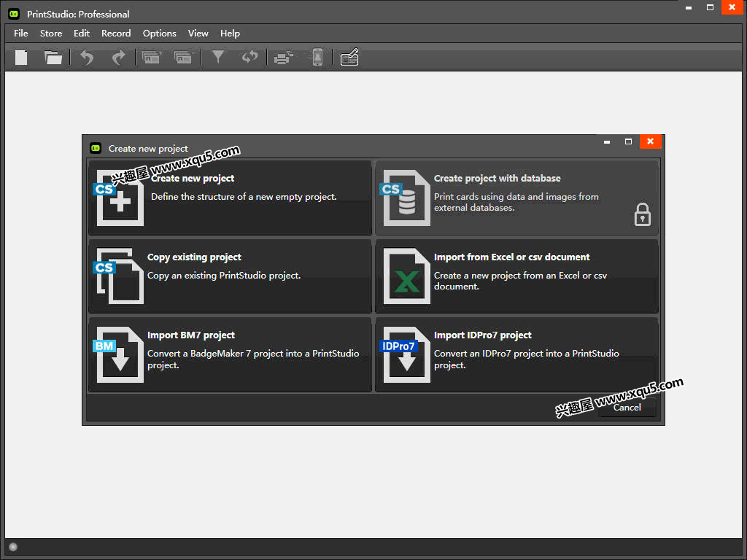
Task: Open the Help menu
Action: pos(230,34)
